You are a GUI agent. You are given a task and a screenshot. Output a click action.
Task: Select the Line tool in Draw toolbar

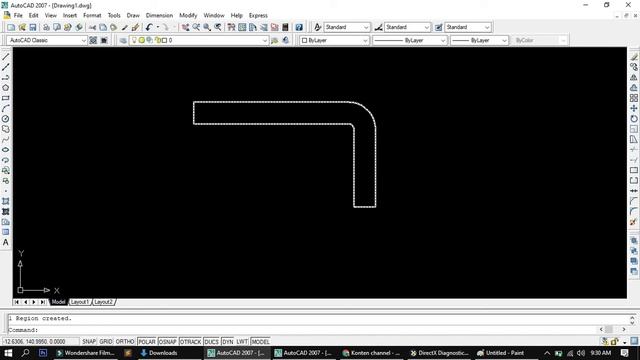(x=6, y=57)
